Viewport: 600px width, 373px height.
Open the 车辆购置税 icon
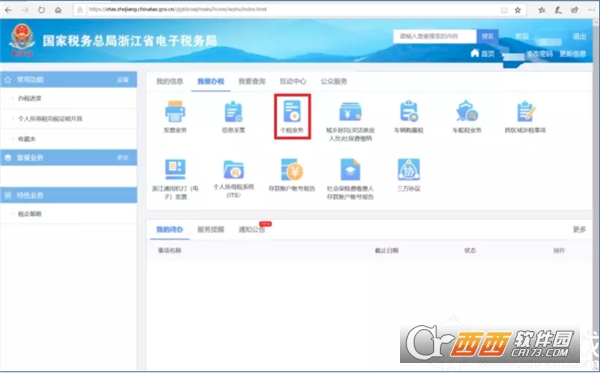[409, 111]
